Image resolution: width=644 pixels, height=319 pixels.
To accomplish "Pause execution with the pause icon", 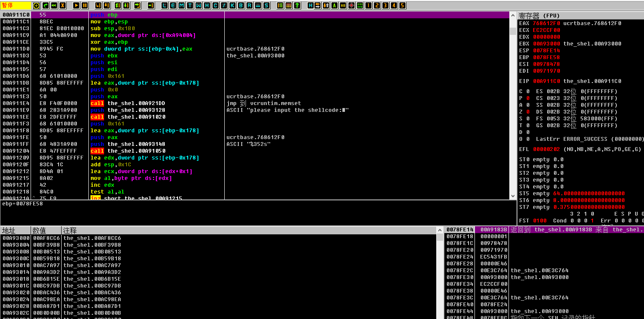I will pyautogui.click(x=85, y=6).
